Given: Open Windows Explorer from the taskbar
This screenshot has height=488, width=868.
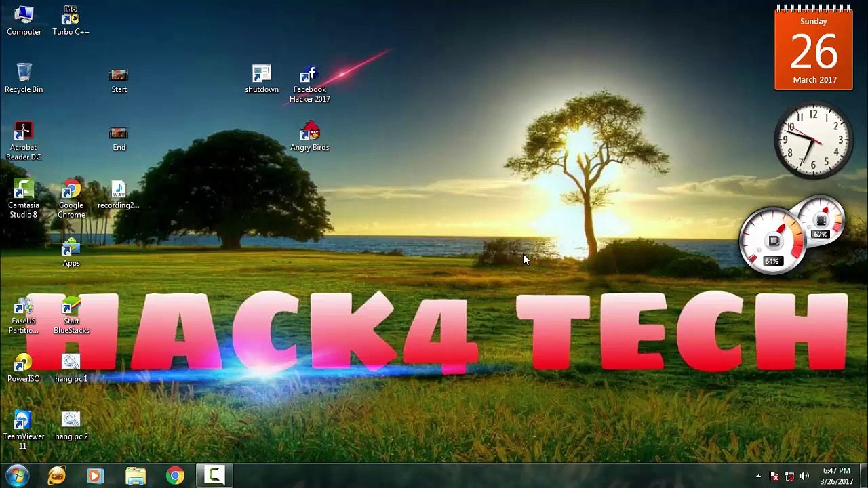Looking at the screenshot, I should click(136, 476).
